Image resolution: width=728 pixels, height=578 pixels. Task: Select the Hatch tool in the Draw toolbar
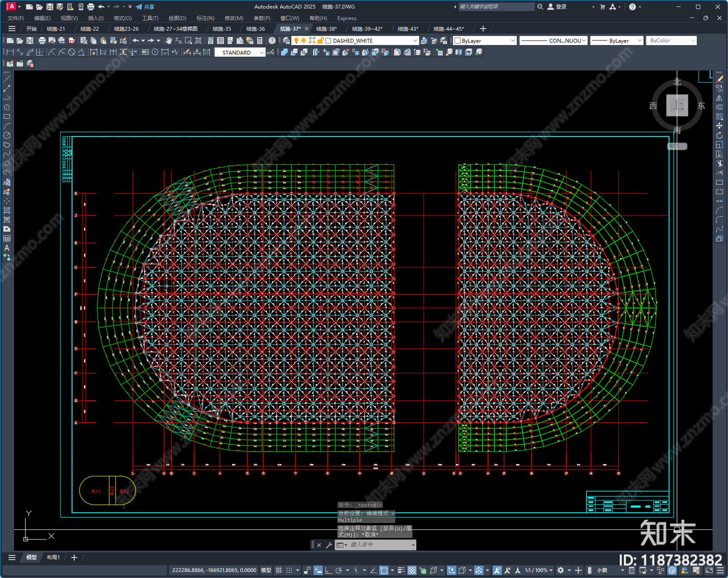tap(7, 210)
